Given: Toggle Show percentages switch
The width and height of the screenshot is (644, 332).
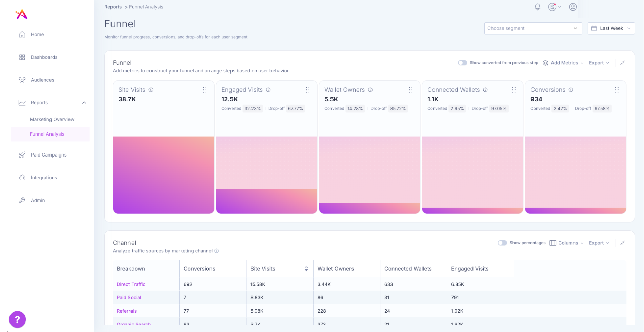Looking at the screenshot, I should (502, 243).
